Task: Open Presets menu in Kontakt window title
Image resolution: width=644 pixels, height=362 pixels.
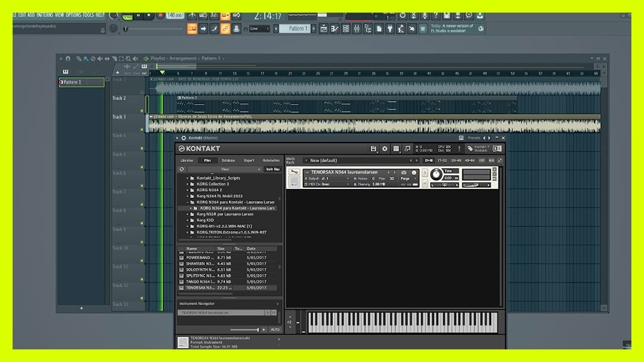Action: [x=474, y=138]
